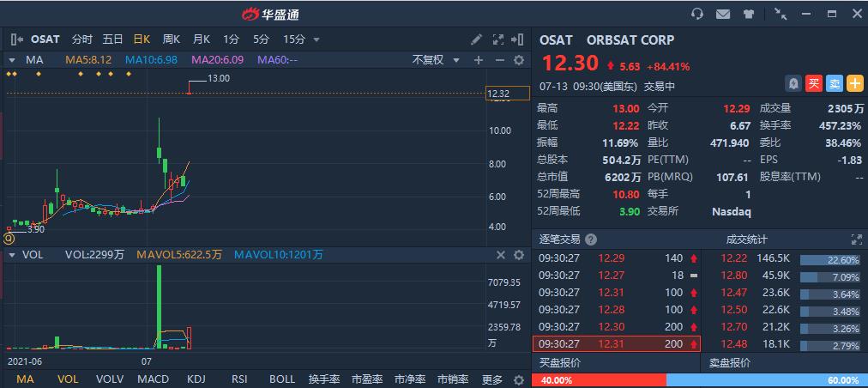Switch to 分时 chart tab

coord(82,39)
